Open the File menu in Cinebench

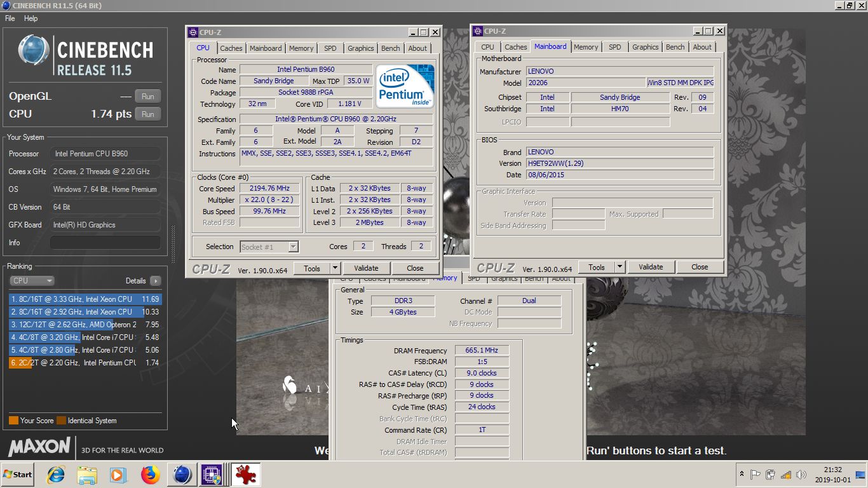coord(10,18)
